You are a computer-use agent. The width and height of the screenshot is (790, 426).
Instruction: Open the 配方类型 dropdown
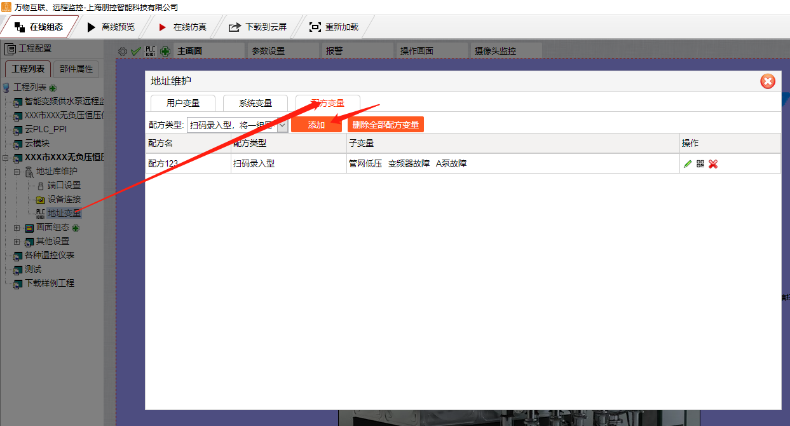[283, 125]
